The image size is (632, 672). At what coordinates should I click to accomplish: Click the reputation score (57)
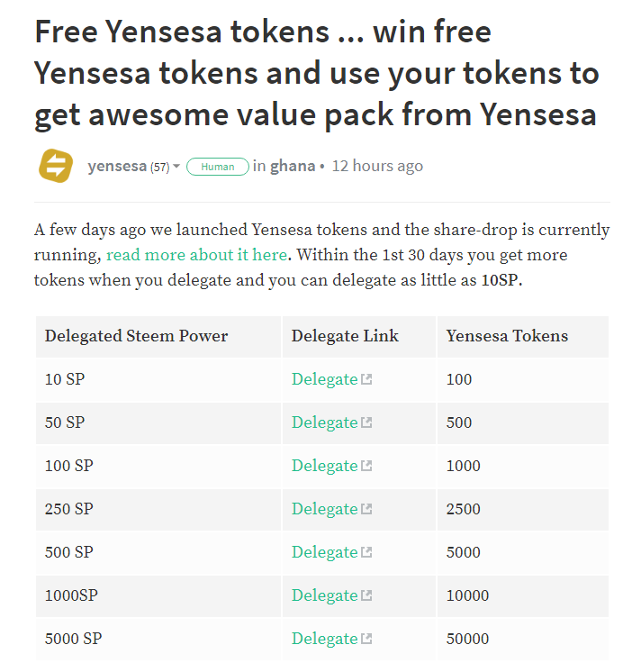pyautogui.click(x=160, y=167)
